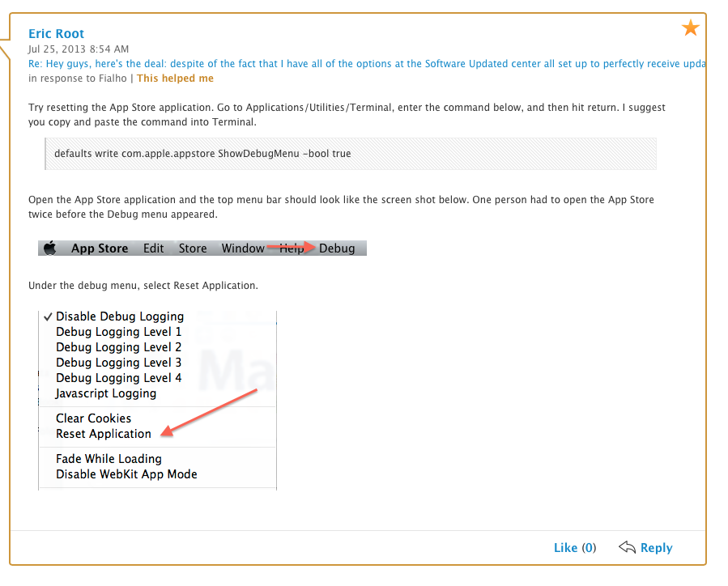
Task: Open Eric Root's profile link
Action: point(56,33)
